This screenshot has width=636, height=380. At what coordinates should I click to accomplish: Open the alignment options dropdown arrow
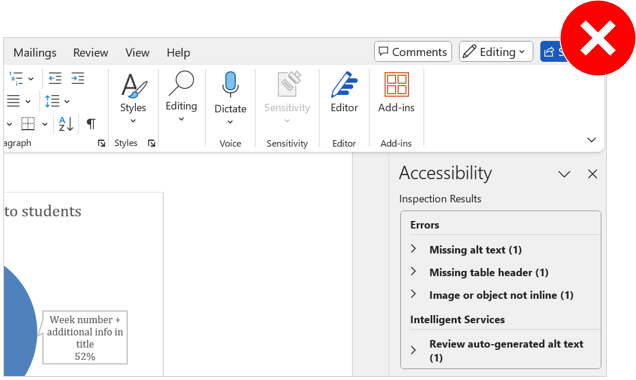pyautogui.click(x=28, y=101)
